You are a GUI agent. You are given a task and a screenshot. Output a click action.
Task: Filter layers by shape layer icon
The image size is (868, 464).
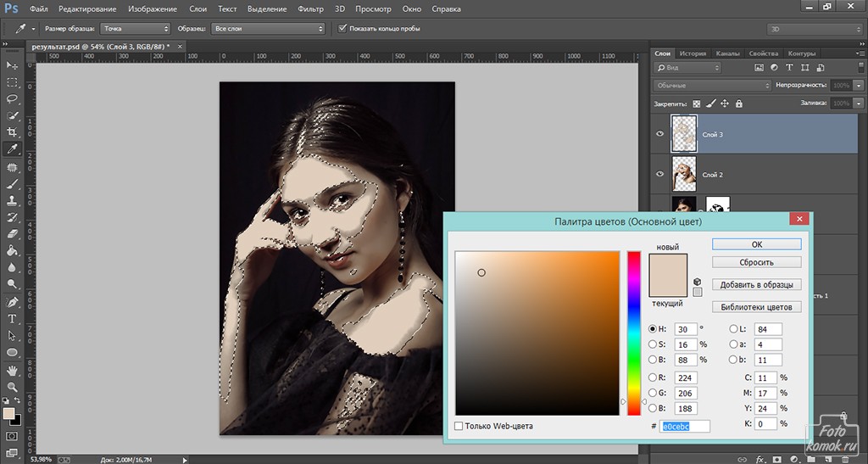(x=805, y=68)
